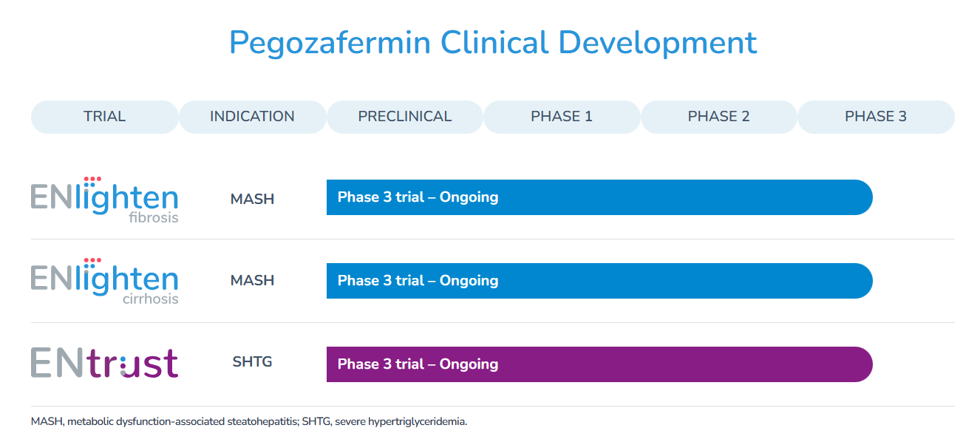Click MASH indication in the fibrosis row
The image size is (980, 442).
point(252,200)
